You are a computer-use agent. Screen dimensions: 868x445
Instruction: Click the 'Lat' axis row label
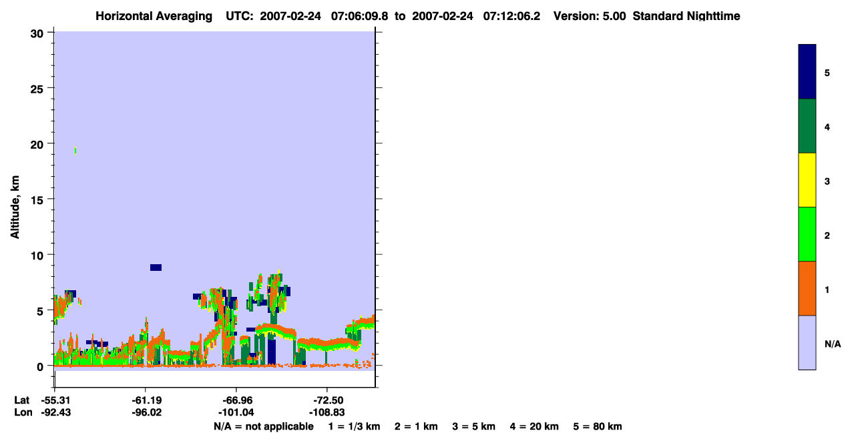coord(21,400)
